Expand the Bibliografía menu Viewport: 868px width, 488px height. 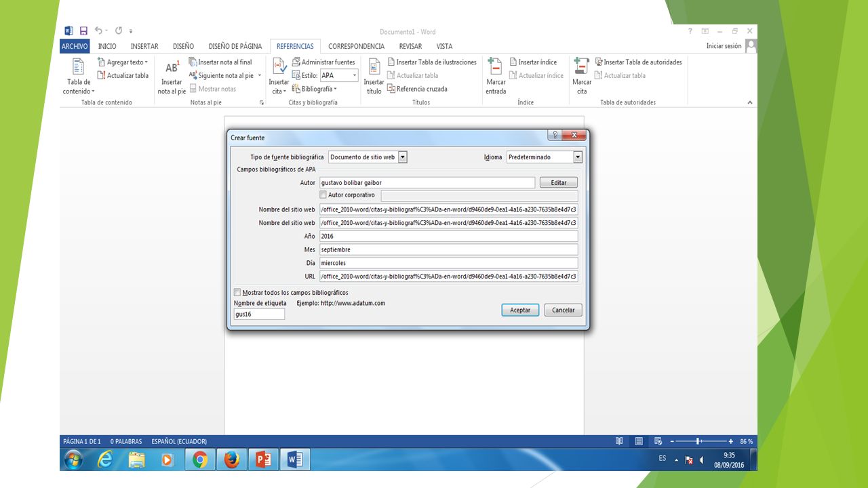coord(315,89)
